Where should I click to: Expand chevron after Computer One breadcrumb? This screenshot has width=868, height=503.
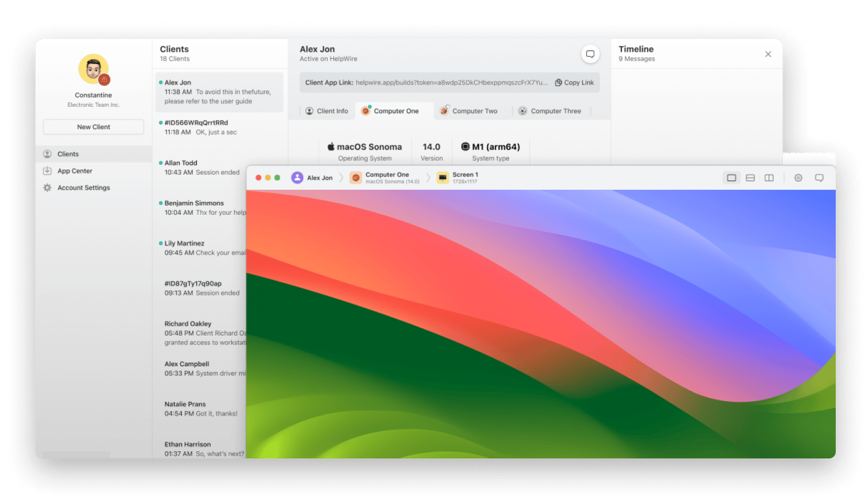(428, 178)
